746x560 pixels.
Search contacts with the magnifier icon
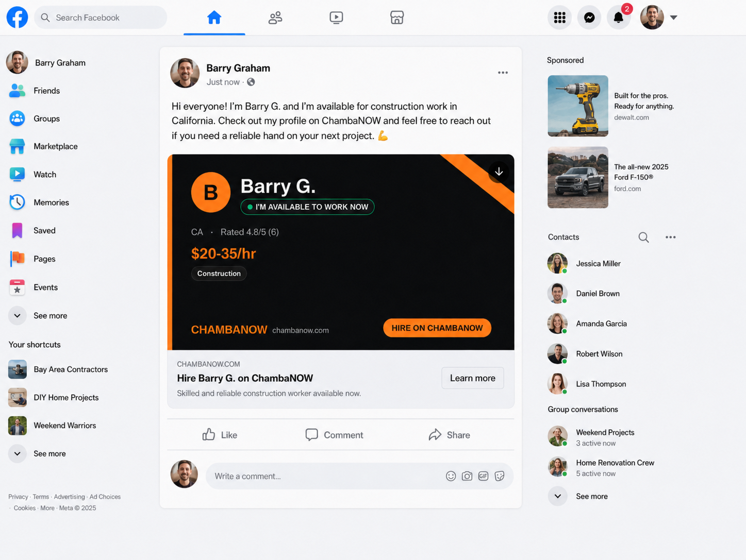point(643,237)
